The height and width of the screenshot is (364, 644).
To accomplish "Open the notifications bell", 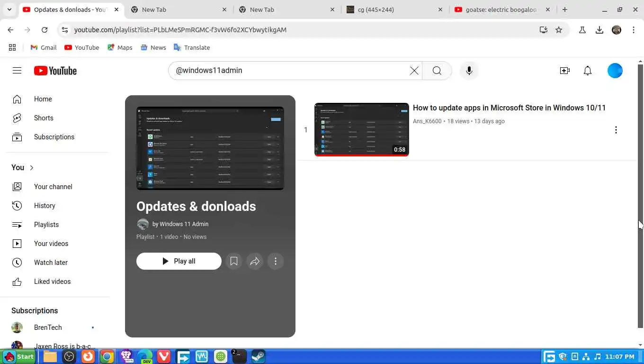I will [587, 71].
